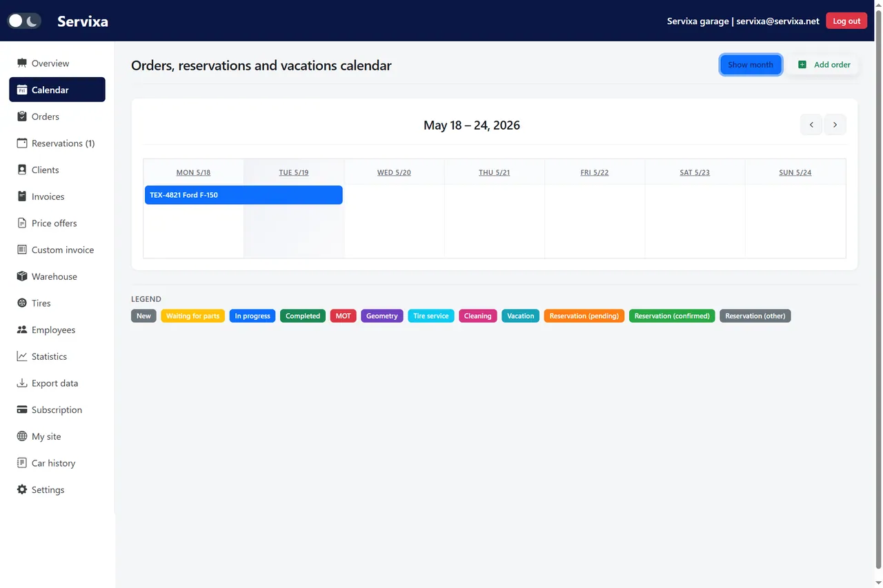This screenshot has height=588, width=883.
Task: Open the Warehouse section
Action: point(57,276)
